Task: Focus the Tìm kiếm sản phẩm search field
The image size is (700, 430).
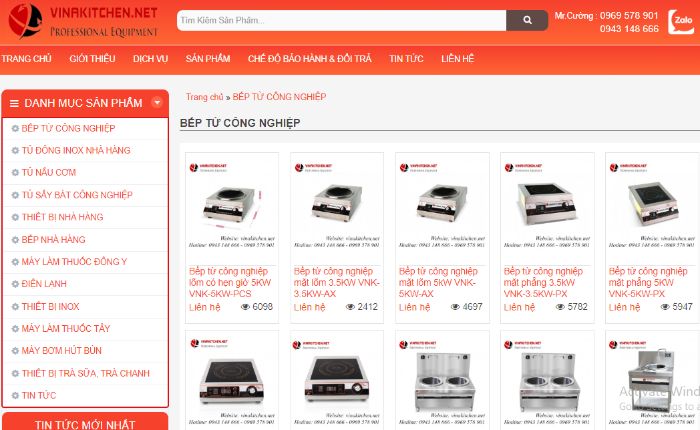Action: point(342,20)
